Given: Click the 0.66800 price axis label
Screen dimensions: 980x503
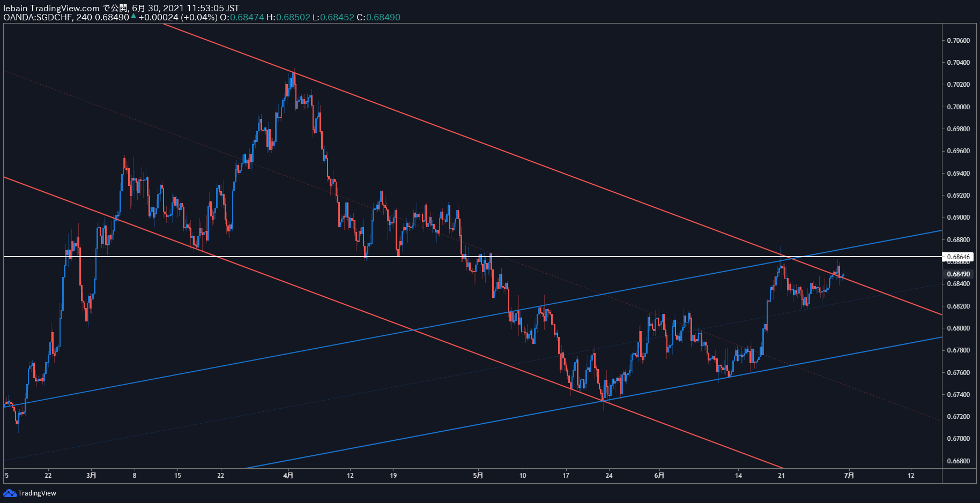Looking at the screenshot, I should tap(958, 461).
